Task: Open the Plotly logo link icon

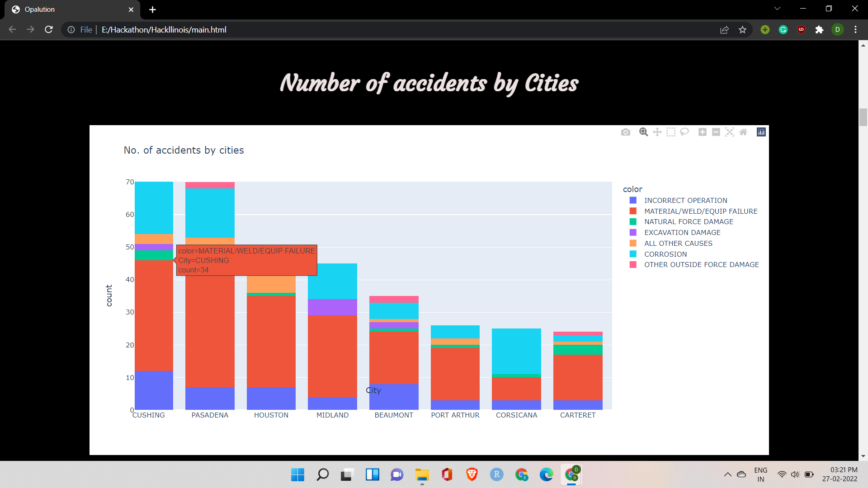Action: 761,132
